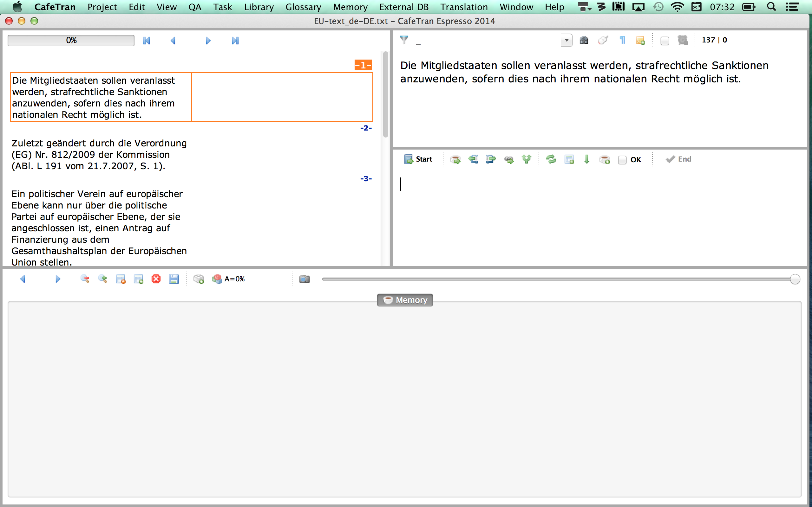Click the blue floppy disk save icon
812x507 pixels.
(174, 279)
